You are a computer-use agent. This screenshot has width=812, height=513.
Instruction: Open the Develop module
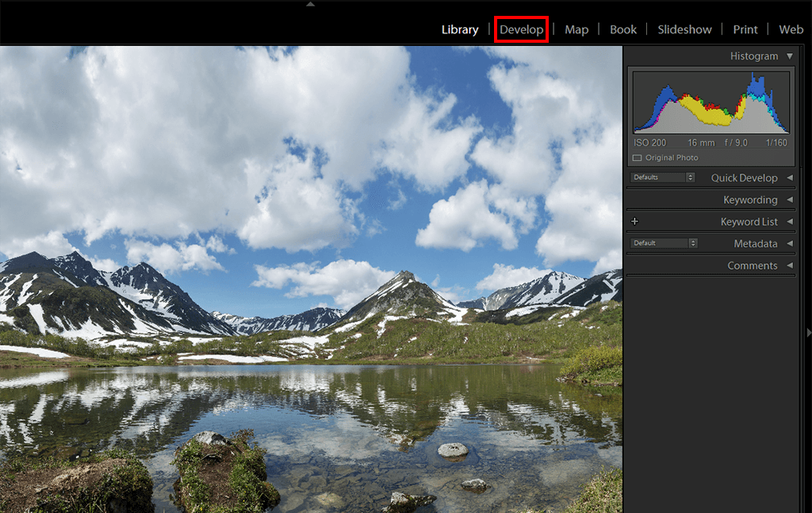[x=522, y=29]
